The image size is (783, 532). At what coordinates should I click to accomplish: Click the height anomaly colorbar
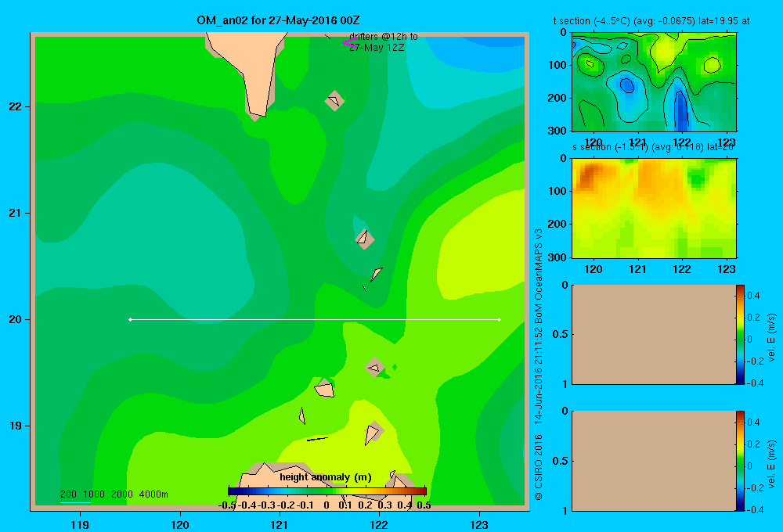(327, 491)
